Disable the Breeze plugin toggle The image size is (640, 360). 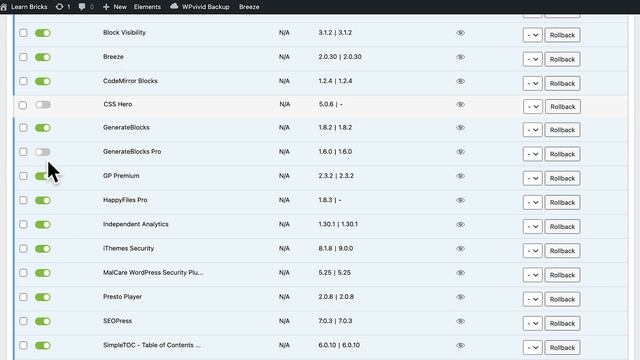click(x=43, y=57)
